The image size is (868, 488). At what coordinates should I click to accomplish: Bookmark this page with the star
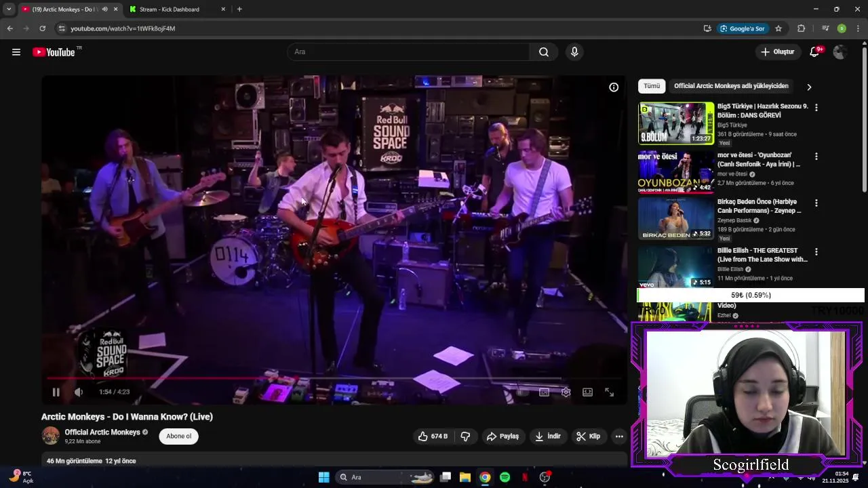778,28
